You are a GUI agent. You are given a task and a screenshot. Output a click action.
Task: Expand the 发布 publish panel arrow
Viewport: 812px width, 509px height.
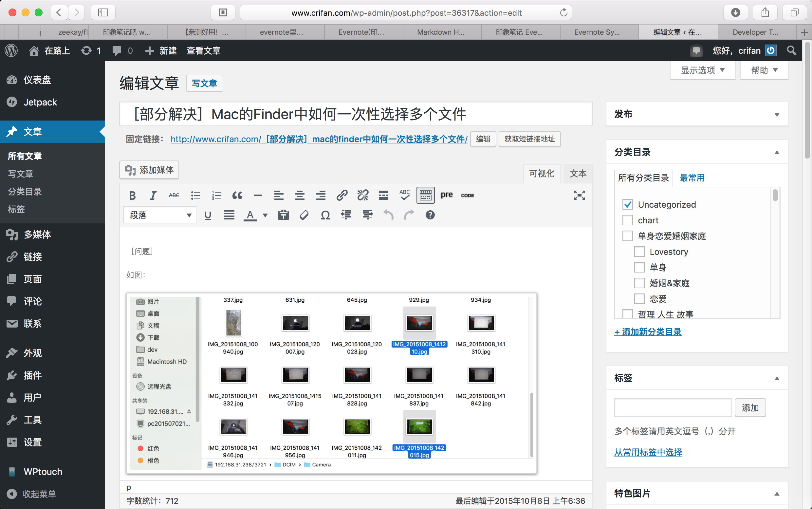coord(777,114)
